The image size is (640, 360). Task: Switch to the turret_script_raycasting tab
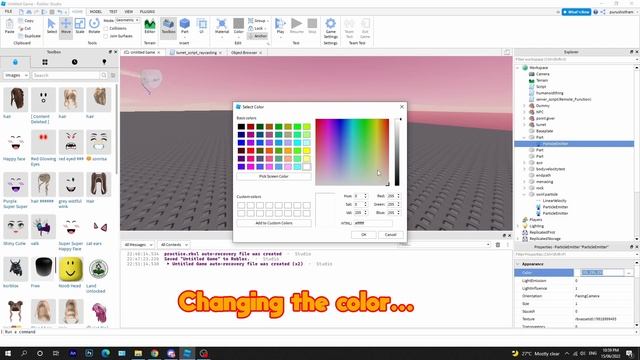point(196,52)
